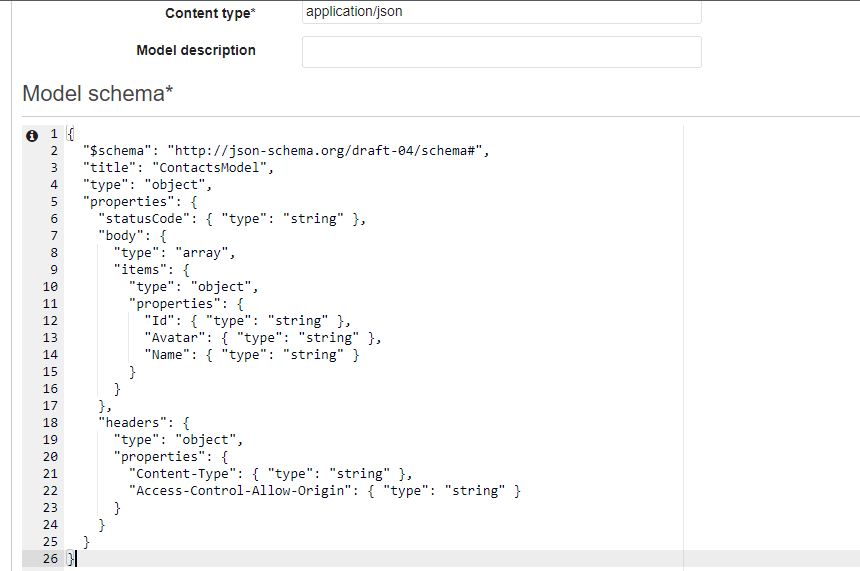Click line number 7 in the gutter

(x=54, y=236)
